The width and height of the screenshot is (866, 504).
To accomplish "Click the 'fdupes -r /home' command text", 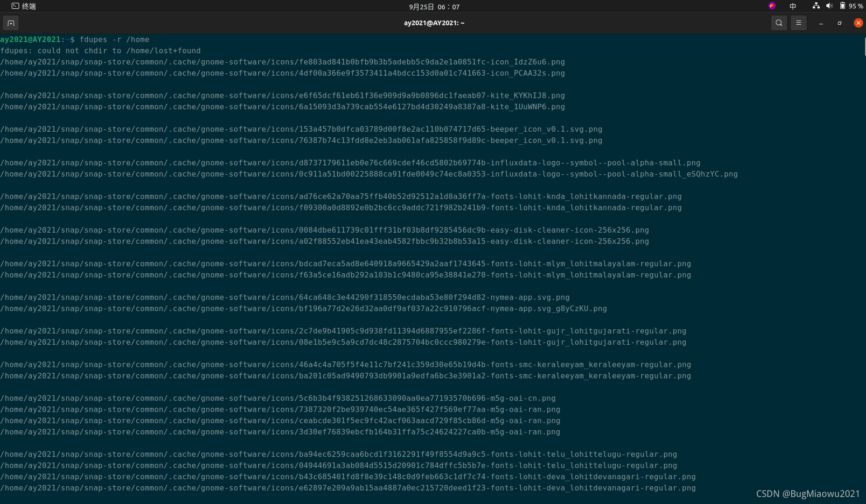I will point(114,40).
